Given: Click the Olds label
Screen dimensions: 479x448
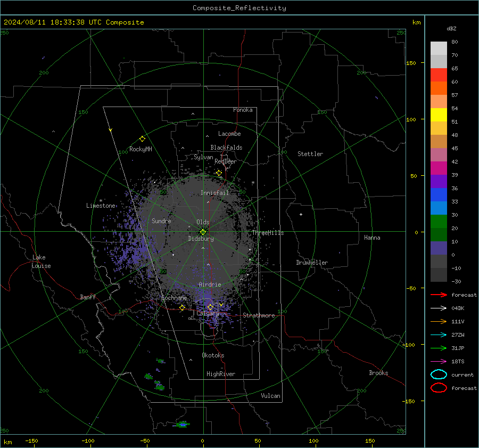Looking at the screenshot, I should [x=203, y=222].
